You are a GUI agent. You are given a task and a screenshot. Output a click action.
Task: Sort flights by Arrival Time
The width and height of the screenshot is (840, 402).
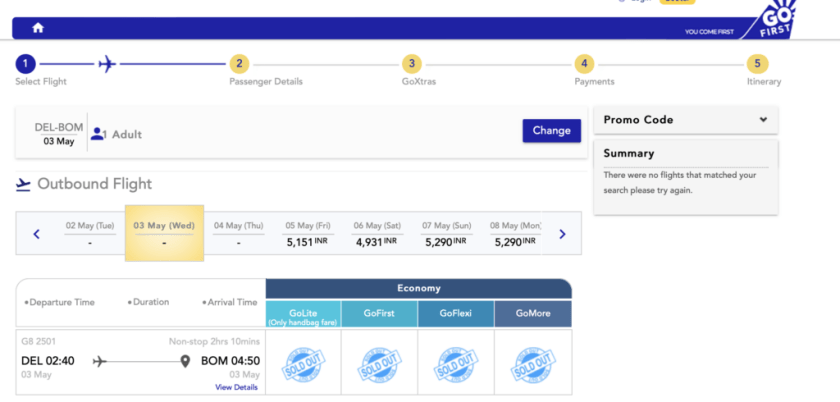coord(230,302)
